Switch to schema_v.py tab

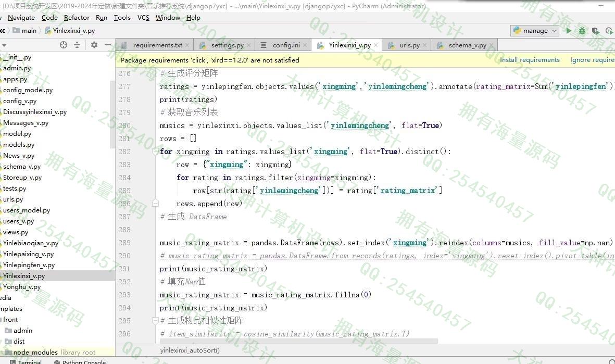click(463, 45)
